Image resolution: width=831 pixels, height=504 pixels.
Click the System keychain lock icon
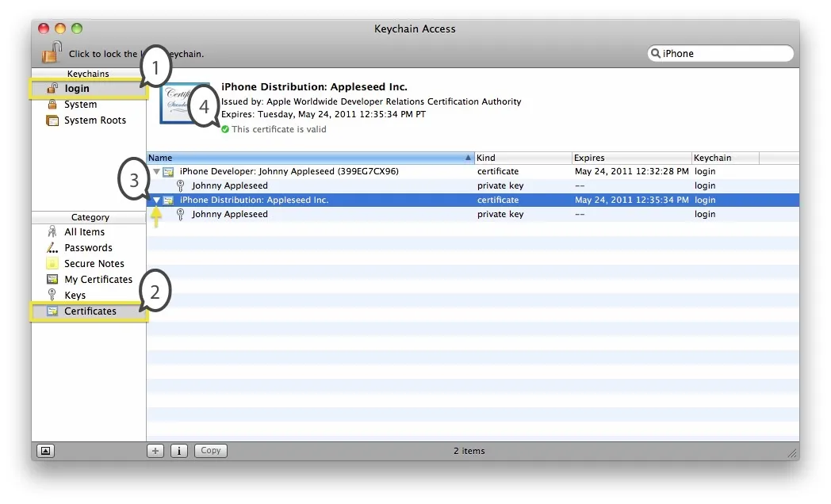click(52, 105)
